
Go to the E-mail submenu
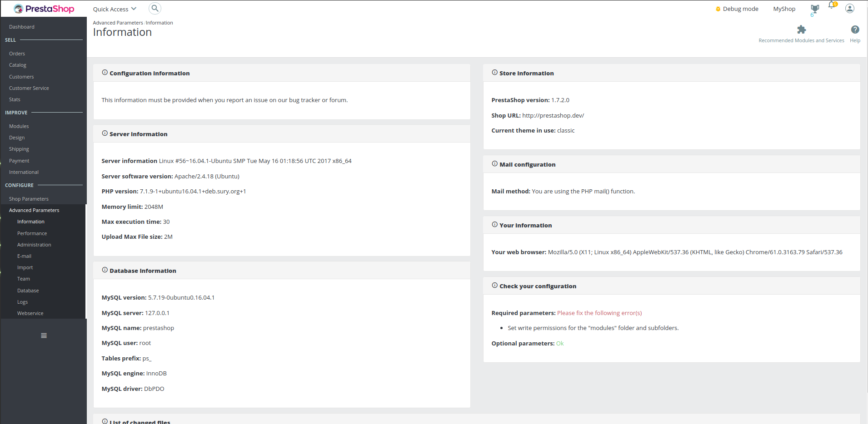click(x=24, y=256)
